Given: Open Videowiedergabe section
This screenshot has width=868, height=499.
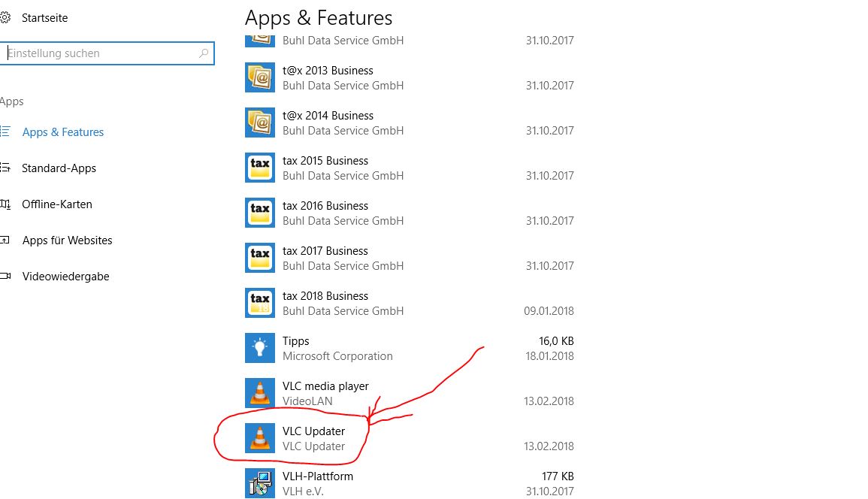Looking at the screenshot, I should coord(65,276).
